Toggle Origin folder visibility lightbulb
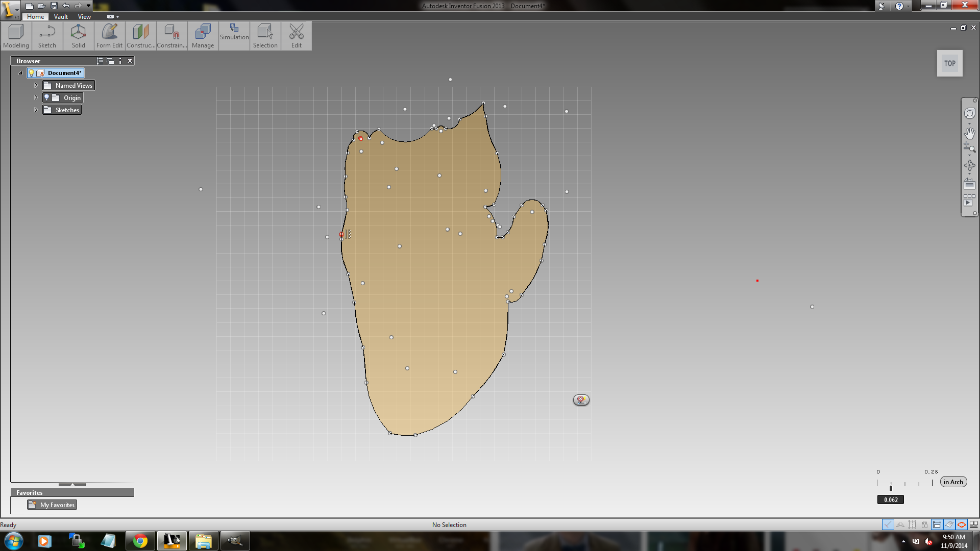This screenshot has height=551, width=980. pyautogui.click(x=46, y=97)
